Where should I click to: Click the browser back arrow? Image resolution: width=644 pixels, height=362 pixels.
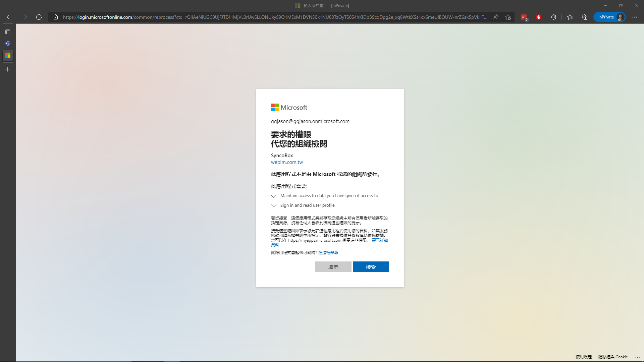9,17
